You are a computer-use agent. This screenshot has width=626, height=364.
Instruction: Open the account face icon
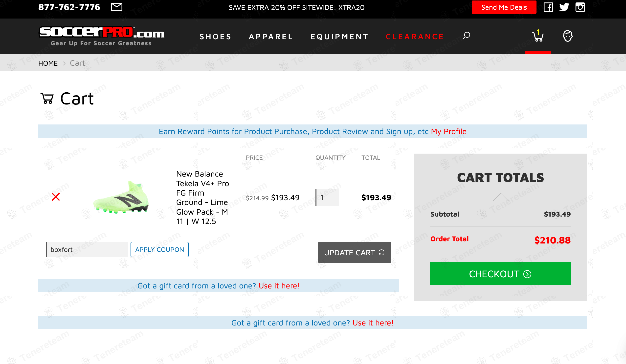(567, 36)
